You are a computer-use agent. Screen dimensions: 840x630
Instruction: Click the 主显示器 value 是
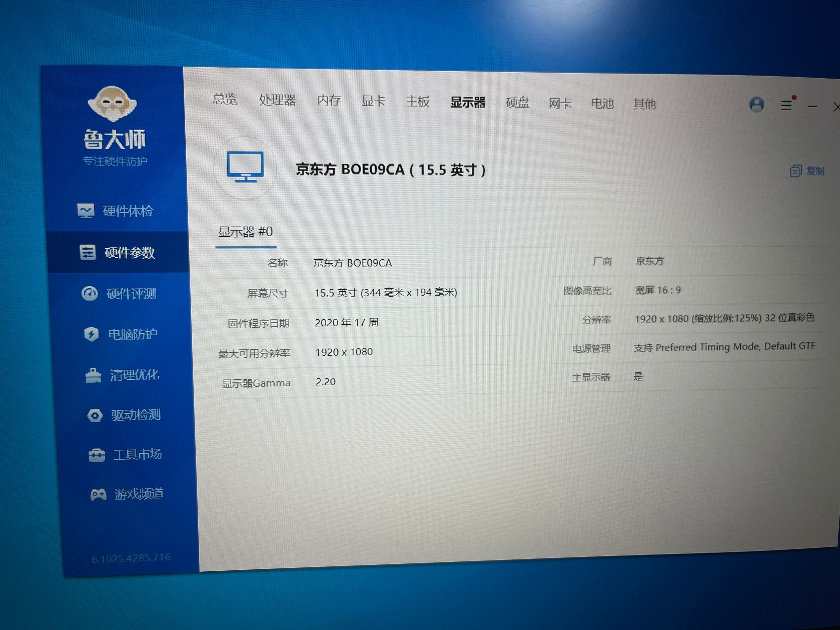(x=638, y=376)
